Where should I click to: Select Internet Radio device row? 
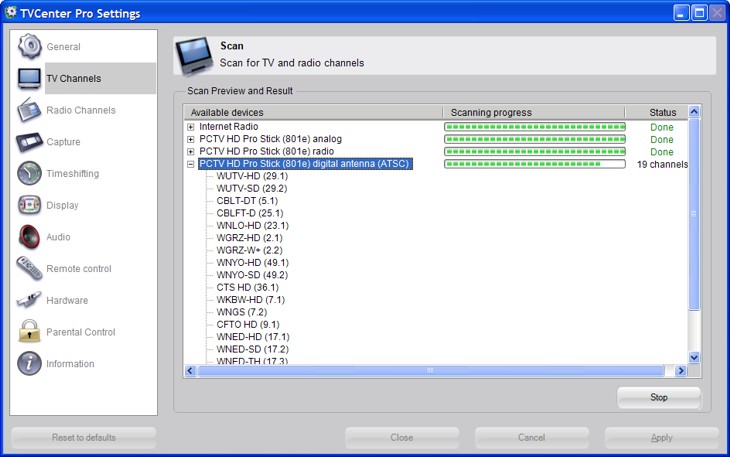[229, 127]
